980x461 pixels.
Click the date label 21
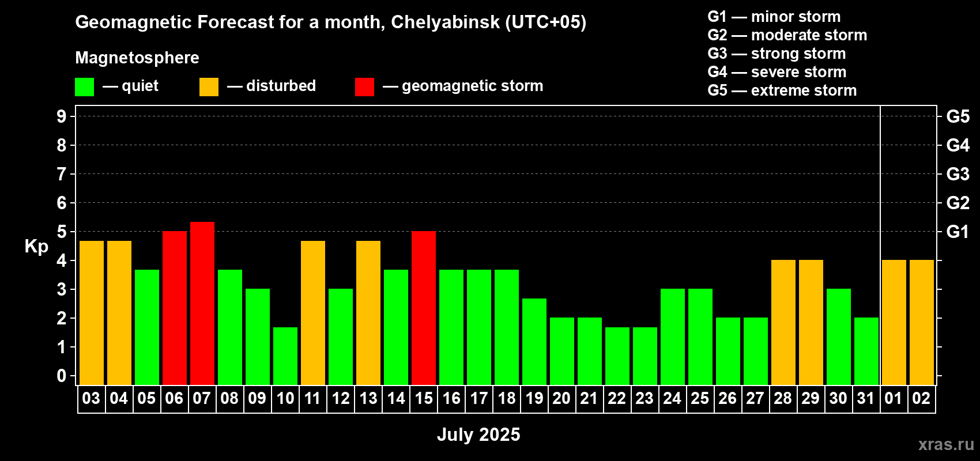589,399
